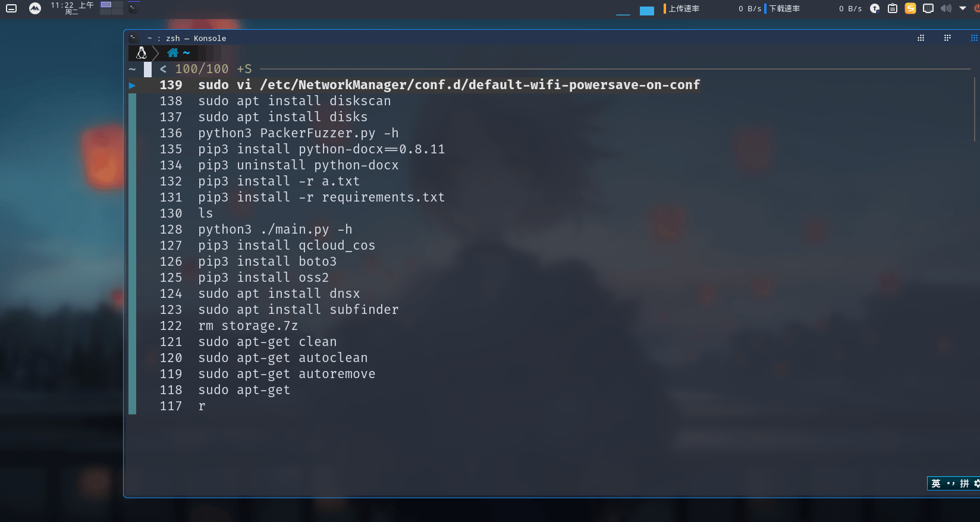Screen dimensions: 980x522
Task: Select history entry 118 'sudo apt-get'
Action: 225,390
